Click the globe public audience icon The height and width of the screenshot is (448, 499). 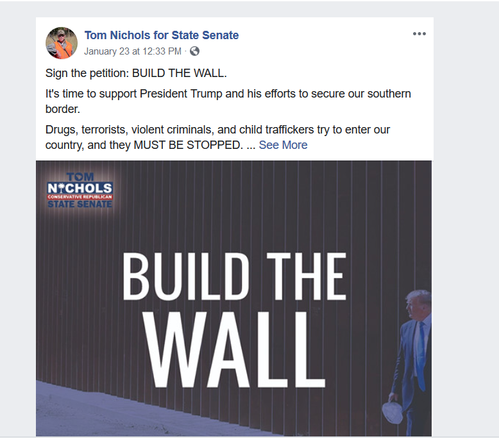pyautogui.click(x=194, y=51)
